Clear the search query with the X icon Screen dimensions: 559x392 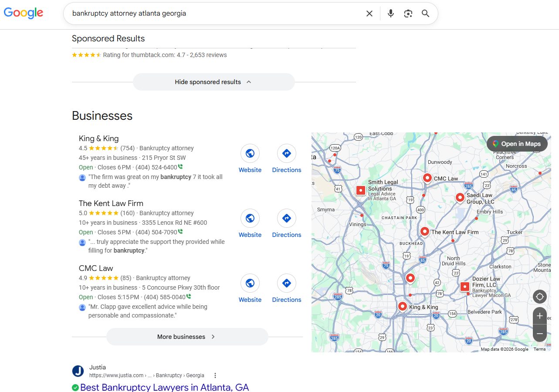click(369, 14)
